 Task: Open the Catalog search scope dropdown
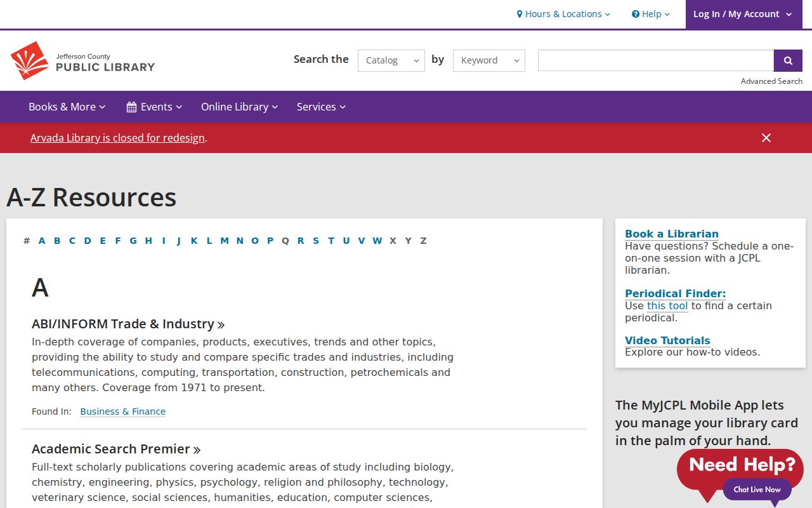click(391, 60)
